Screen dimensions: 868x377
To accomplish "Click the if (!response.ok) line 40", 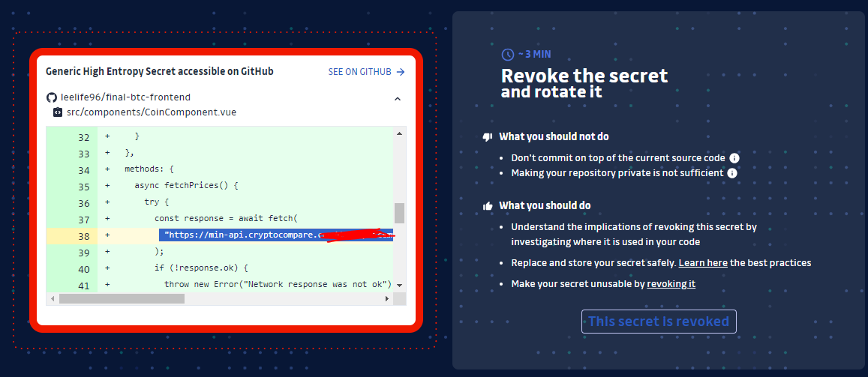I will pyautogui.click(x=201, y=268).
